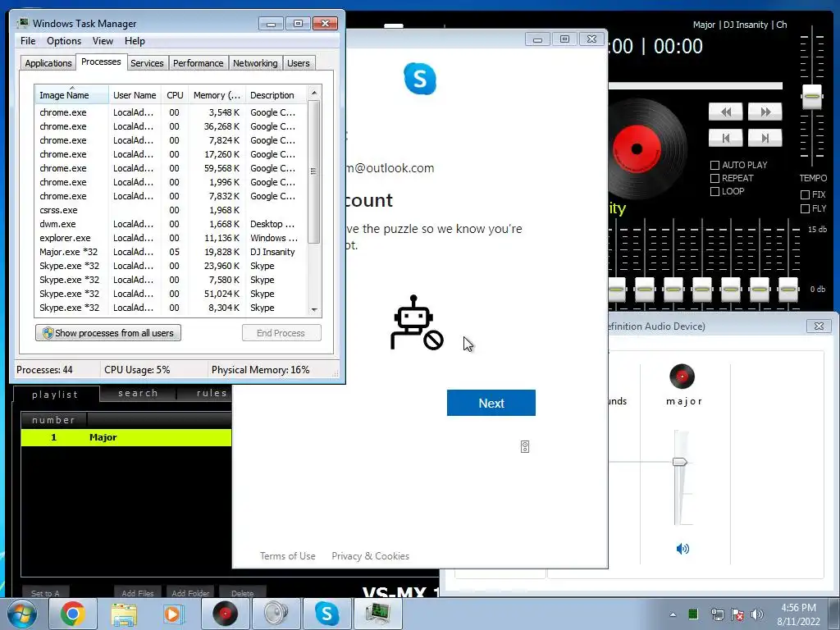
Task: Click Show processes from all users
Action: tap(108, 333)
